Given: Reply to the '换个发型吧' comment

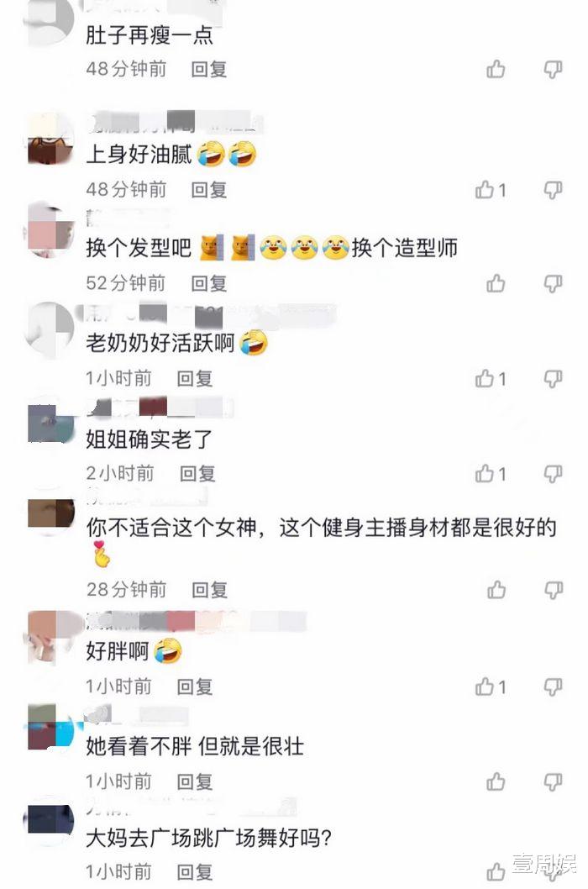Looking at the screenshot, I should coord(208,283).
